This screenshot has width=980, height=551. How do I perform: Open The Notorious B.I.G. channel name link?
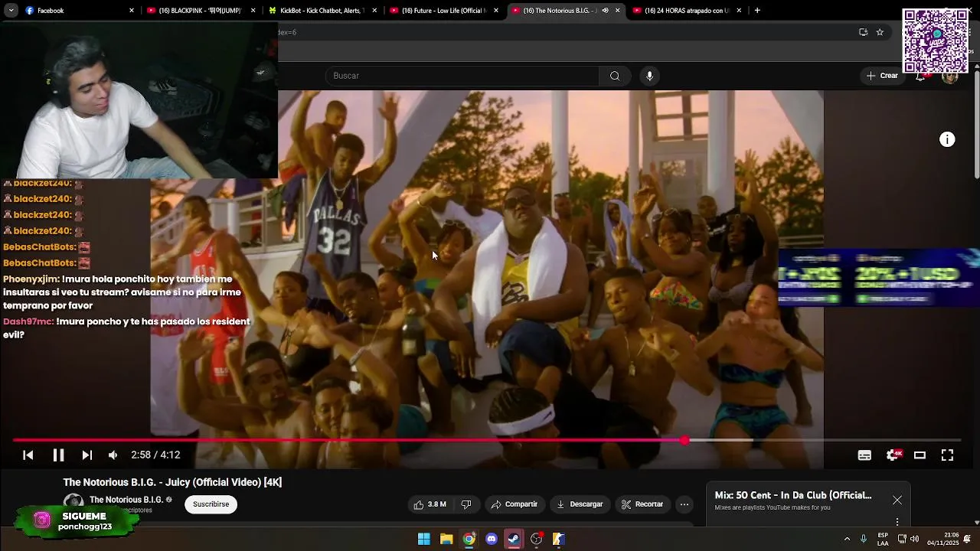126,500
